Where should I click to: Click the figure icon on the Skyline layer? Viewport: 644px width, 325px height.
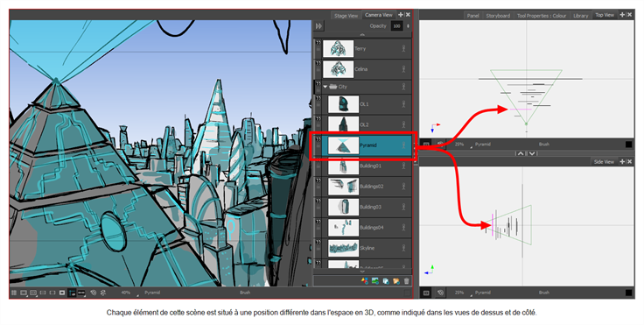click(x=403, y=248)
